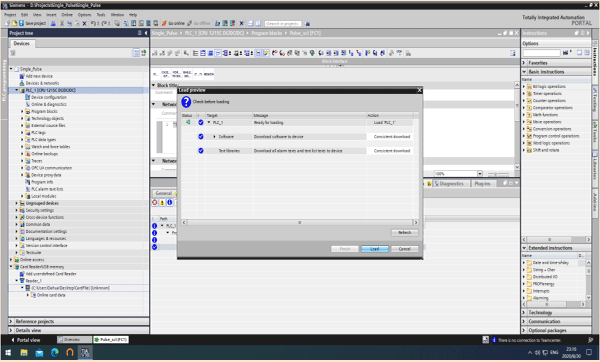The image size is (600, 362).
Task: Click the TIA Portal taskbar icon
Action: [x=85, y=352]
